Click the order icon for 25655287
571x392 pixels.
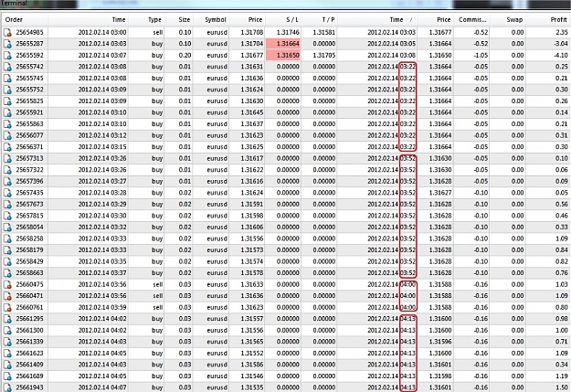(x=7, y=44)
